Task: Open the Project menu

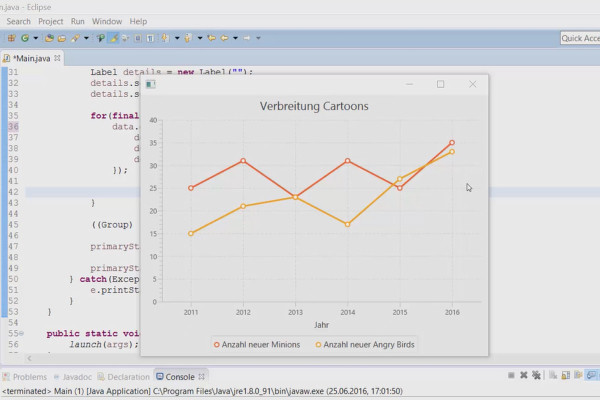Action: (51, 21)
